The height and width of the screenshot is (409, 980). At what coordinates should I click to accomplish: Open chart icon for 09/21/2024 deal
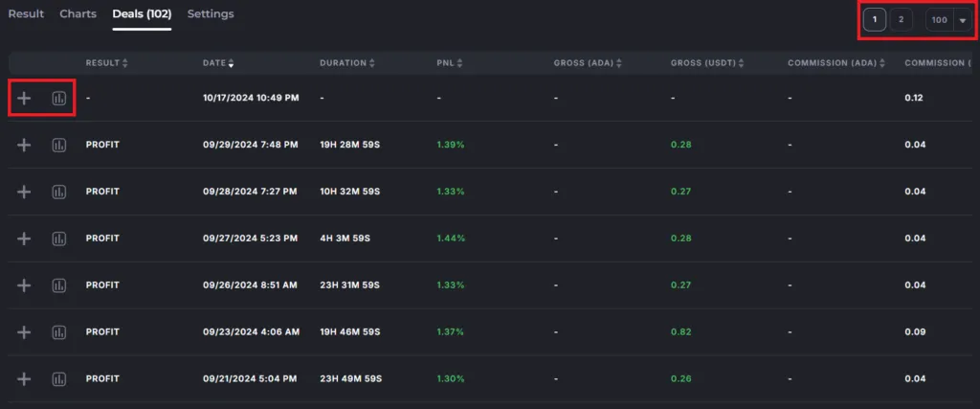tap(59, 379)
